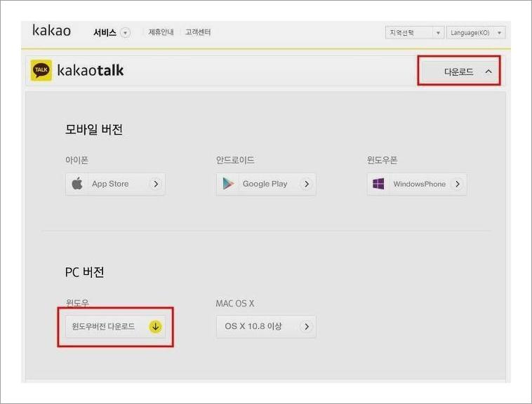Viewport: 532px width, 404px height.
Task: Open the 서비스 menu
Action: pyautogui.click(x=105, y=32)
